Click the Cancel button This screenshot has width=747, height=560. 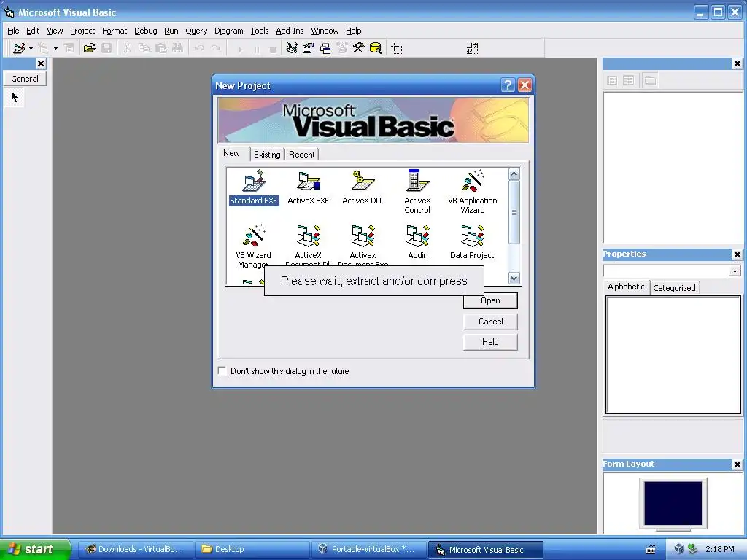coord(490,322)
